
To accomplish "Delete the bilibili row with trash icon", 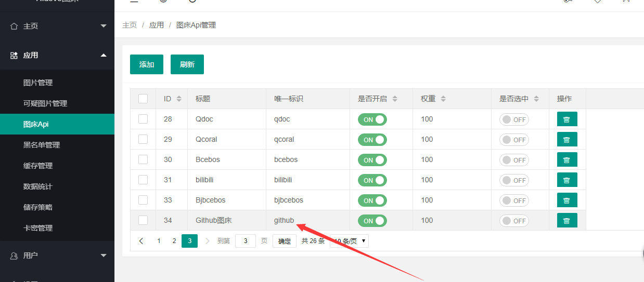I will tap(567, 180).
